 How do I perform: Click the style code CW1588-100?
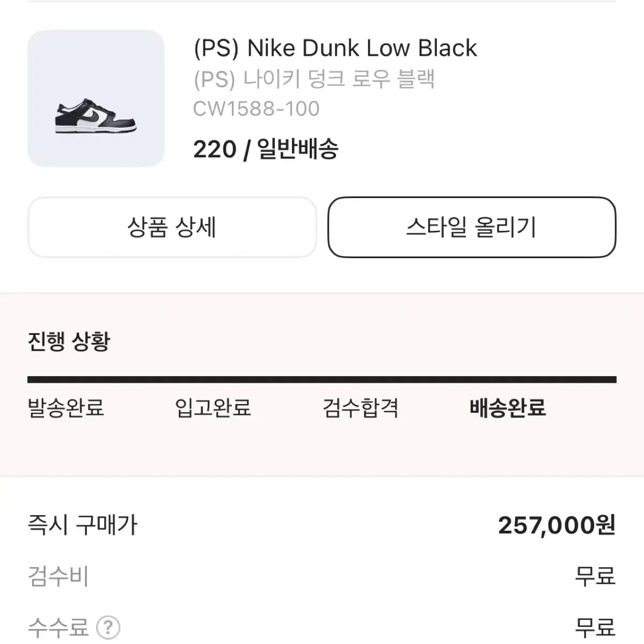coord(255,108)
